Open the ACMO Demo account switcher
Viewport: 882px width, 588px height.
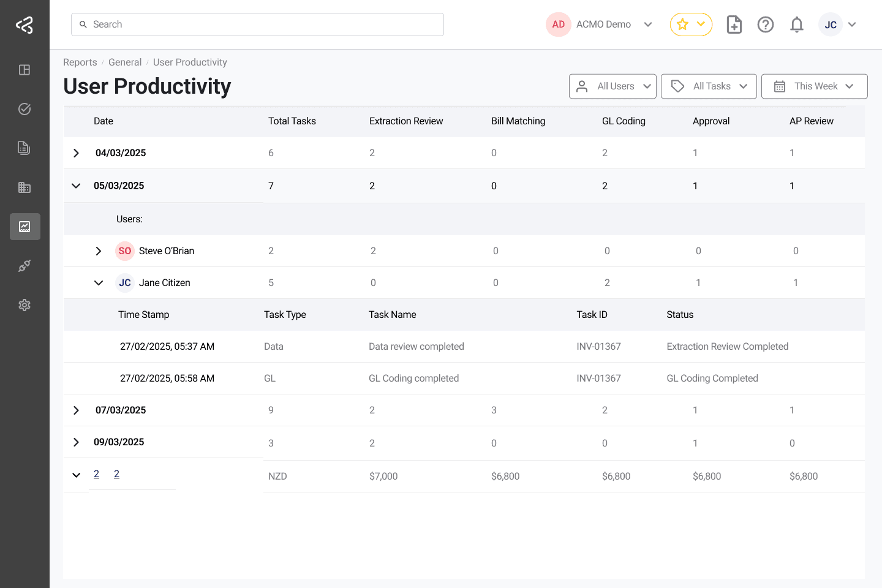pyautogui.click(x=603, y=24)
